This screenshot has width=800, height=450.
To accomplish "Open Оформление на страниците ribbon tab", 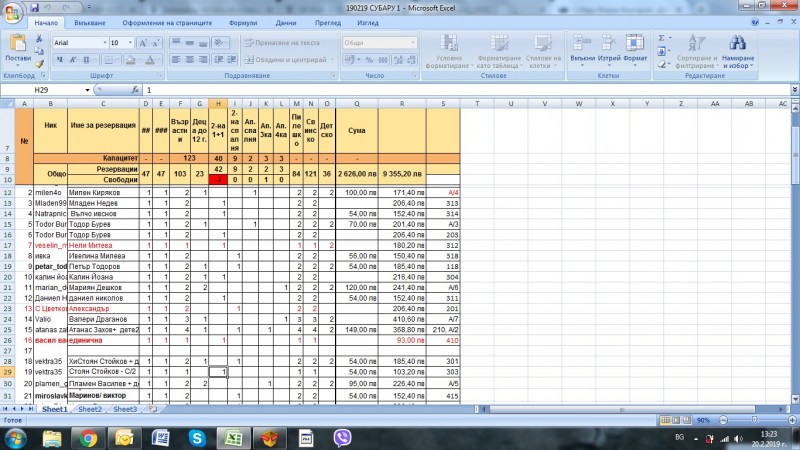I will point(167,23).
